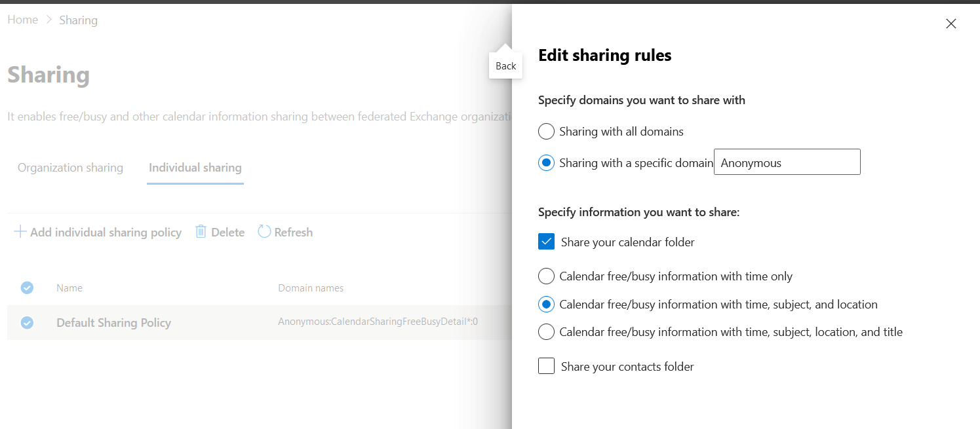Click the plus icon for adding policy
The height and width of the screenshot is (429, 980).
[x=20, y=232]
